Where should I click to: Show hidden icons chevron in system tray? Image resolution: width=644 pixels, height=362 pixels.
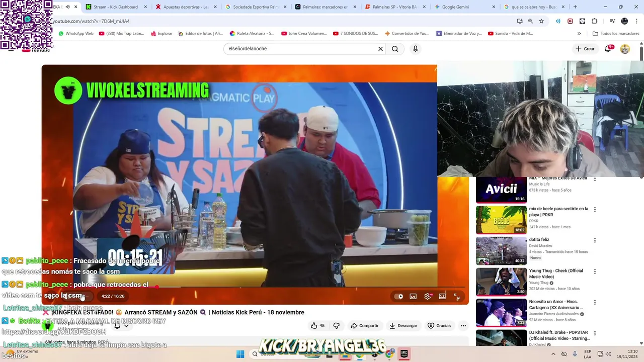coord(553,354)
